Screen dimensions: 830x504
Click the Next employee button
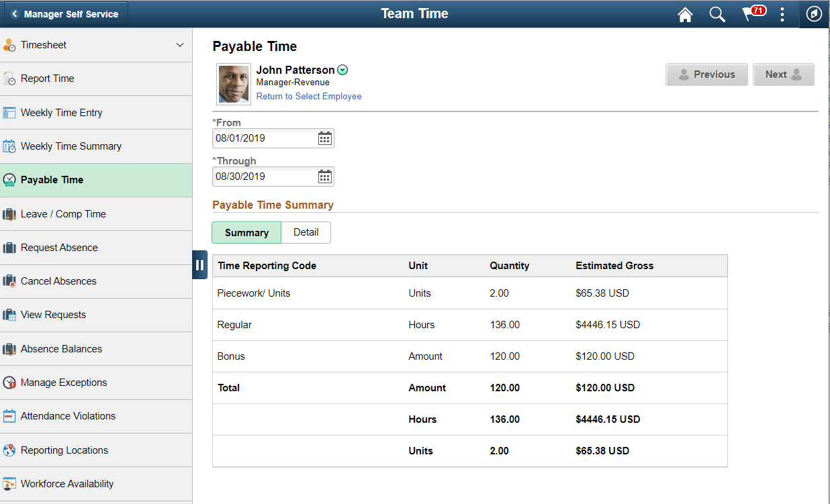[x=784, y=74]
